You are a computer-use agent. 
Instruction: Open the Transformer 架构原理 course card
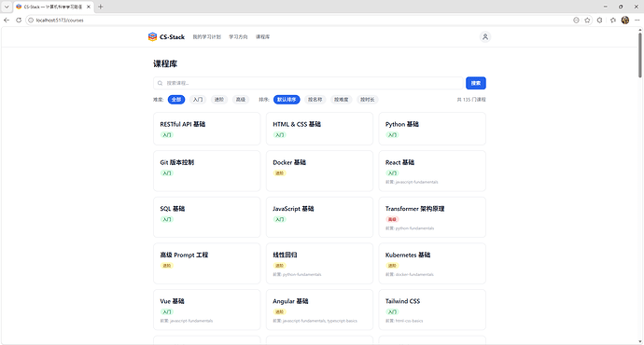432,217
